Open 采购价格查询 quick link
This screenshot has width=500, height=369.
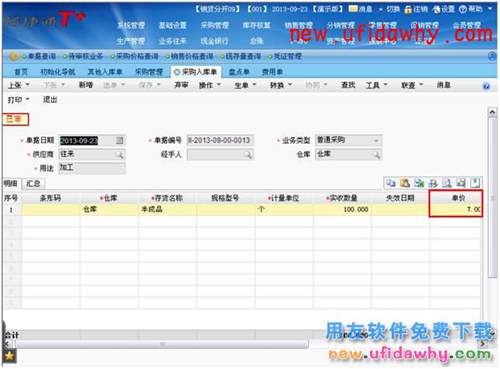coord(137,56)
